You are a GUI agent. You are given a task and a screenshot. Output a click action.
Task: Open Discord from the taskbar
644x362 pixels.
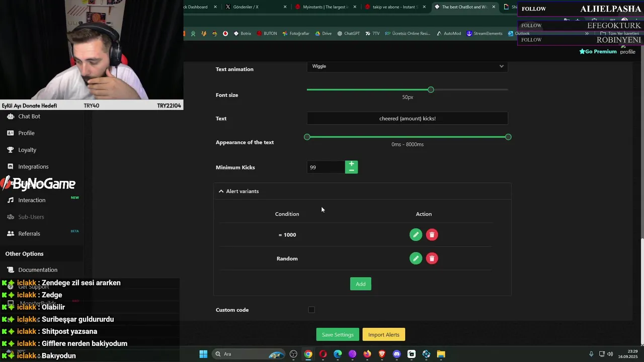click(x=396, y=354)
